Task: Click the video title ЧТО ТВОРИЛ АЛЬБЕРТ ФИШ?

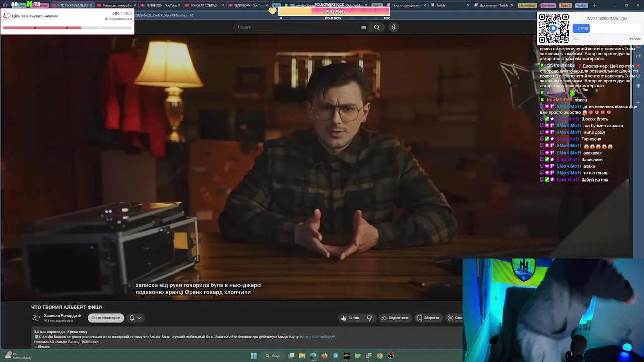Action: click(66, 307)
